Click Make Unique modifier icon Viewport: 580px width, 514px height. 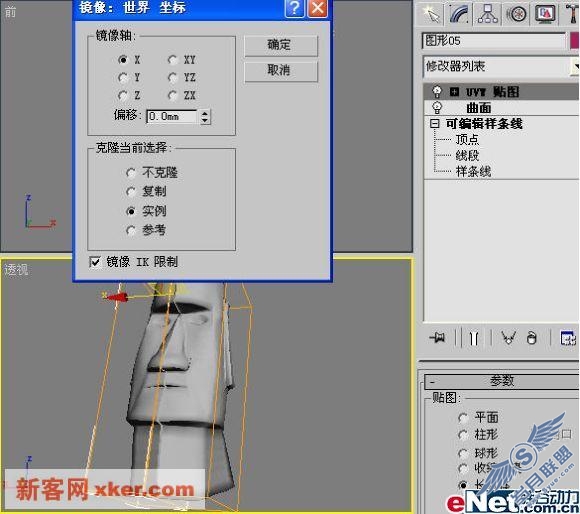click(509, 338)
